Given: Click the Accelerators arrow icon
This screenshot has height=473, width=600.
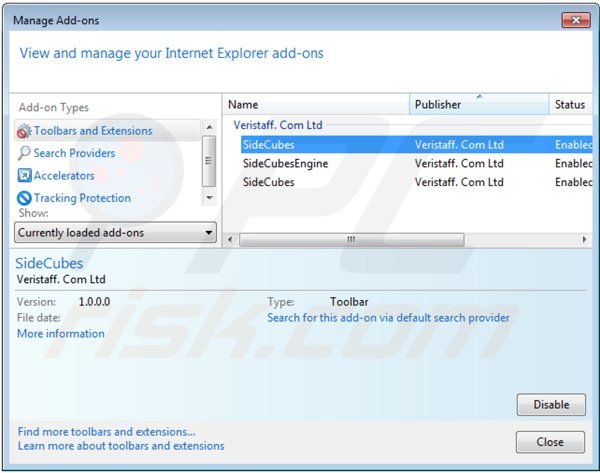Looking at the screenshot, I should pos(24,176).
